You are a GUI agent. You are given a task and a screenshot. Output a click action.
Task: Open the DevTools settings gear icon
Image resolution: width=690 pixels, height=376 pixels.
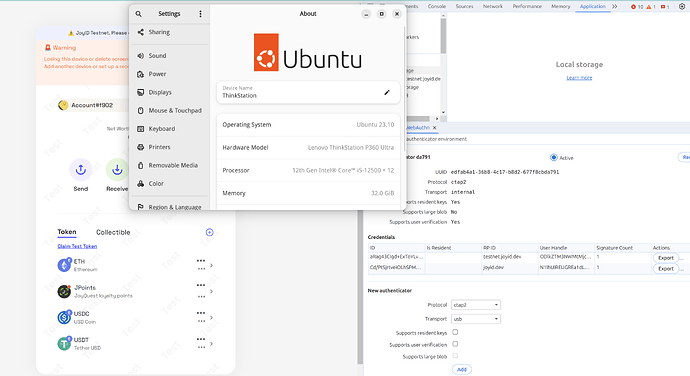pyautogui.click(x=682, y=6)
